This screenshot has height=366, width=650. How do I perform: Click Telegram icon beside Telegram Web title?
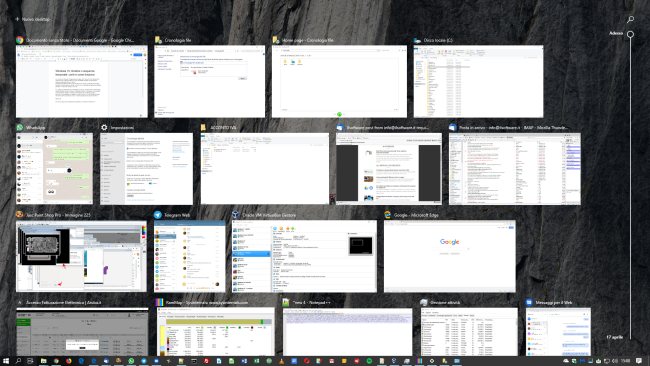tap(158, 215)
